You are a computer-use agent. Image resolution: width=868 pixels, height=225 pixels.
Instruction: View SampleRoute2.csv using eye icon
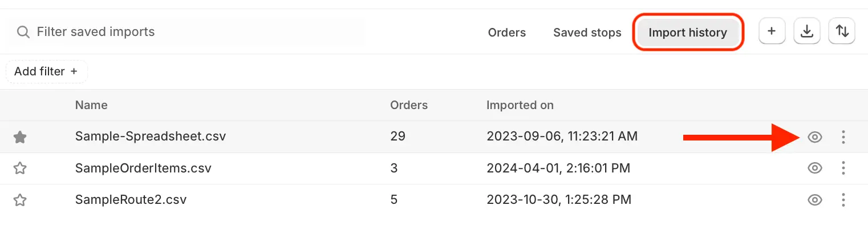click(x=815, y=200)
